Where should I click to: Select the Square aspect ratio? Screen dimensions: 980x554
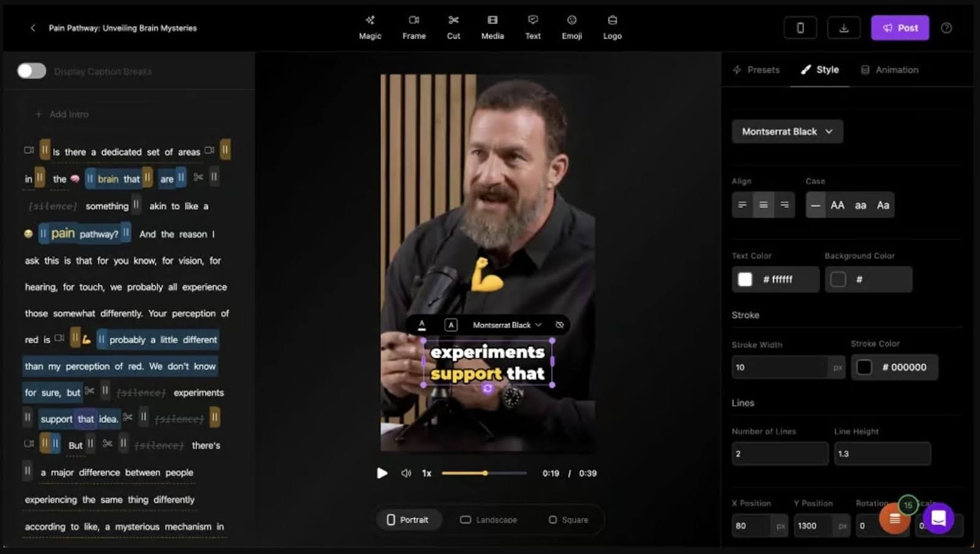point(568,520)
